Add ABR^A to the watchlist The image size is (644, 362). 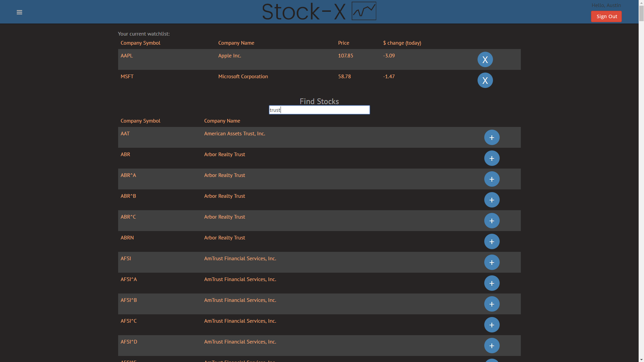click(x=492, y=179)
